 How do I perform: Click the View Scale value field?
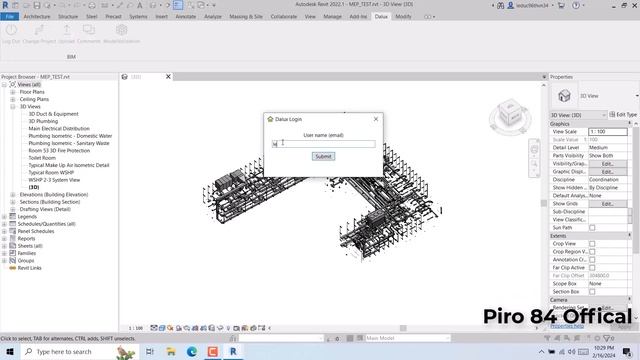click(x=608, y=132)
